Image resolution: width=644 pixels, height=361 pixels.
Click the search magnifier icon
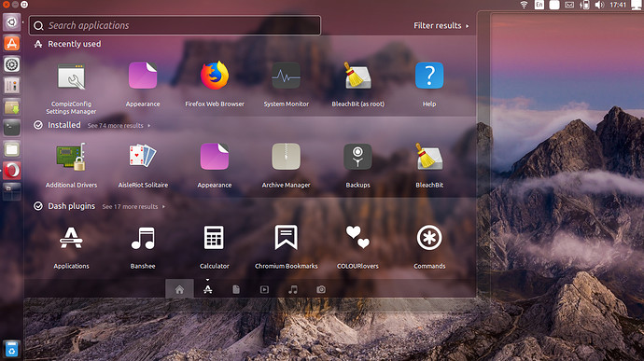pyautogui.click(x=38, y=26)
